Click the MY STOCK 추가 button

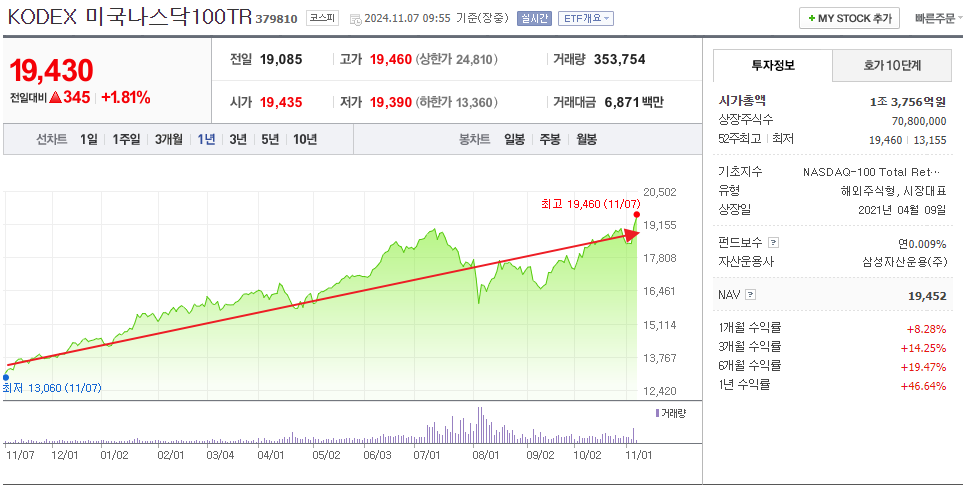click(x=849, y=18)
